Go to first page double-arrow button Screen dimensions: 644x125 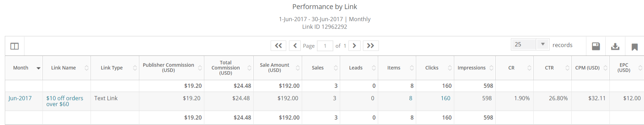point(278,46)
